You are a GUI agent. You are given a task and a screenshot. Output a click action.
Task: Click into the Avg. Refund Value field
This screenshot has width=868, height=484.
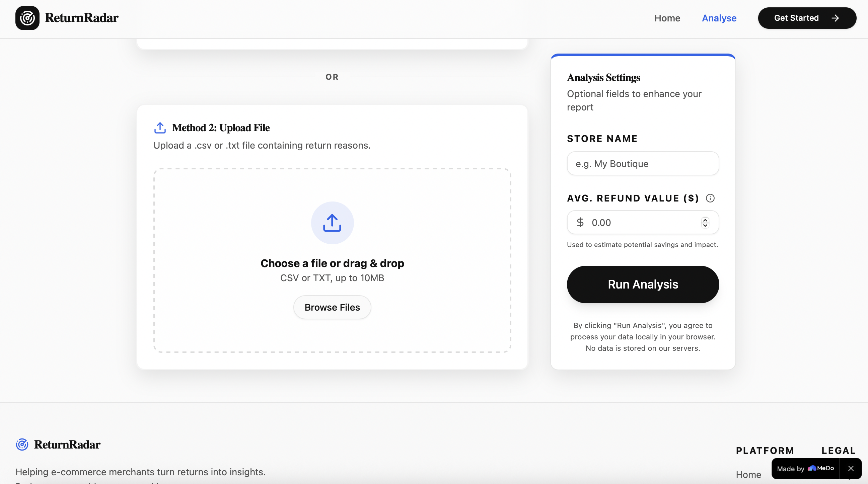coord(640,222)
